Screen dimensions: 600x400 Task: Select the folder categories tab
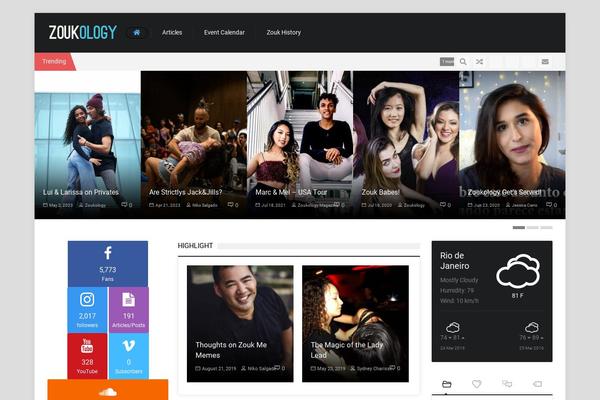click(x=447, y=384)
